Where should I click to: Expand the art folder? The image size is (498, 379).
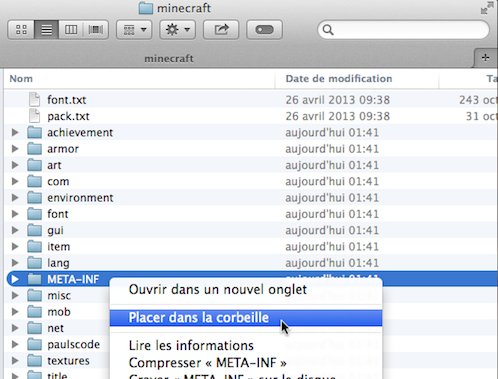(x=15, y=165)
